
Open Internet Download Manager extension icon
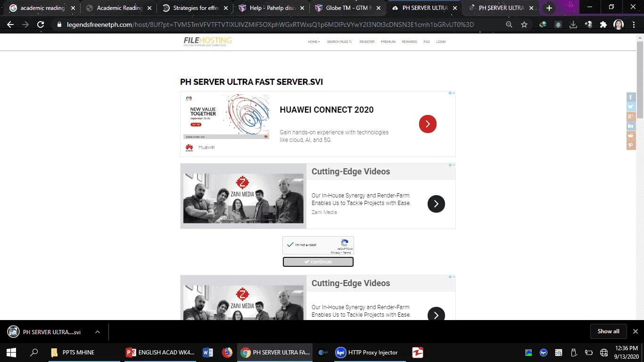(x=543, y=25)
